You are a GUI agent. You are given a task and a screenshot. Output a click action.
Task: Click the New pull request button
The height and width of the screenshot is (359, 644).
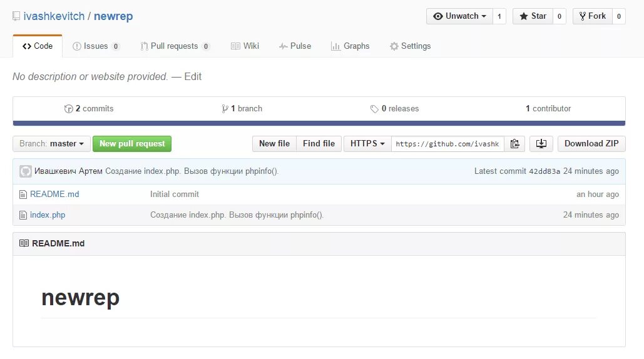(132, 144)
